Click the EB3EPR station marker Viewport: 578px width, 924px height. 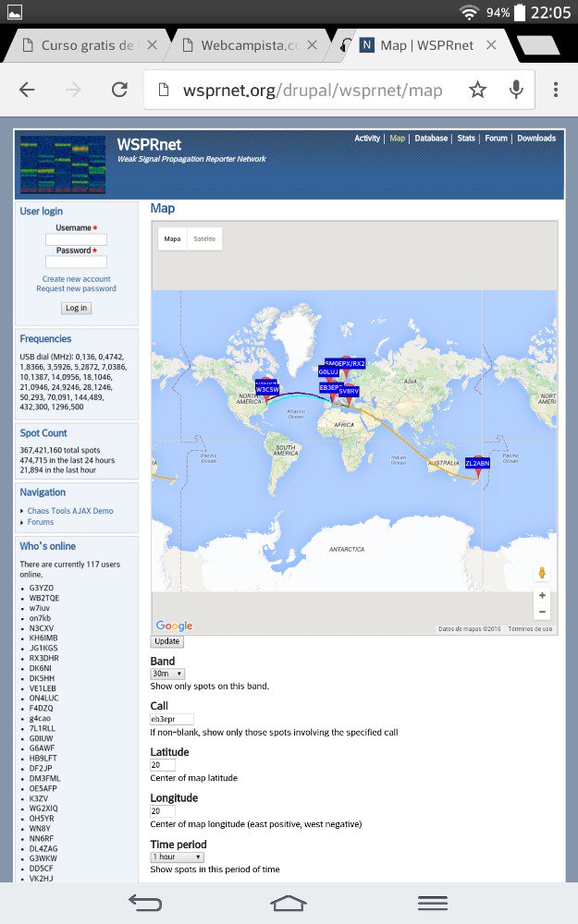(x=330, y=388)
